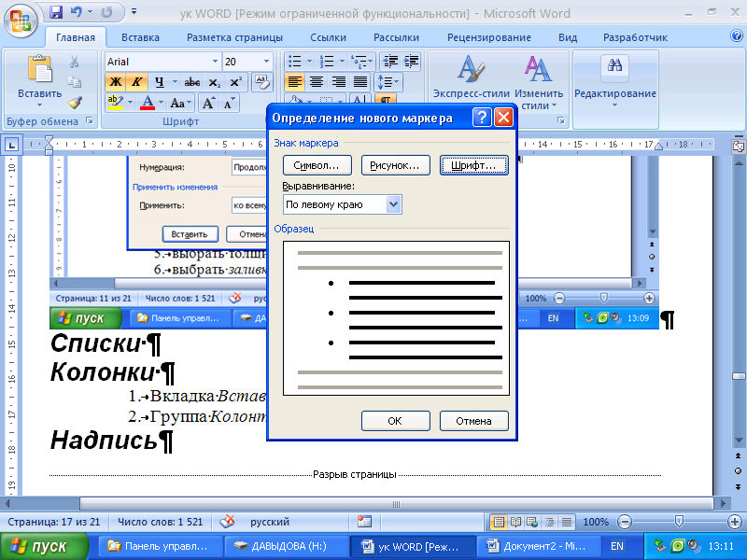Save the document from Quick Access toolbar
This screenshot has width=747, height=560.
coord(56,12)
